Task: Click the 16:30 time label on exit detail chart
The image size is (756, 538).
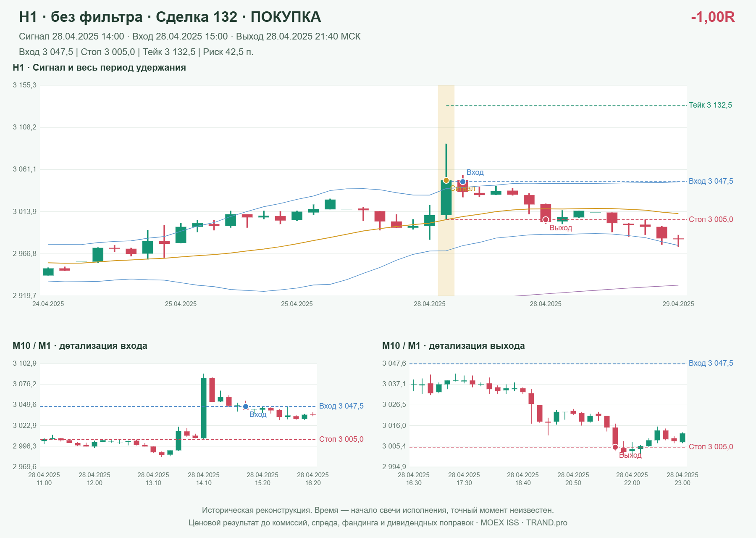Action: click(x=414, y=483)
